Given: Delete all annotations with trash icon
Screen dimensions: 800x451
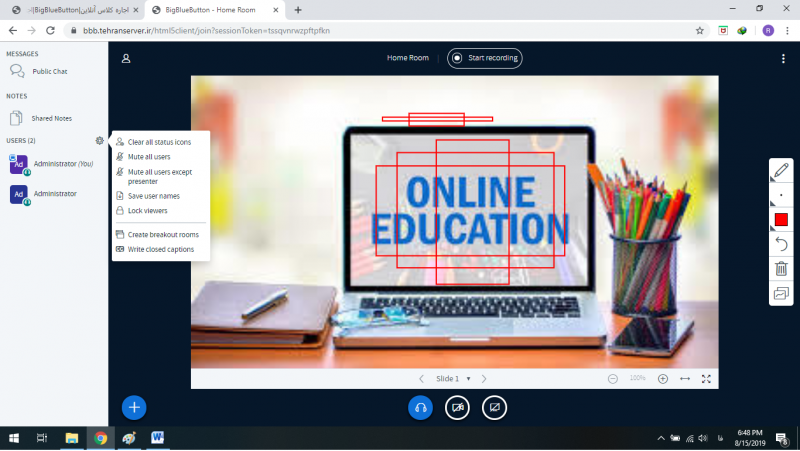Looking at the screenshot, I should coord(781,268).
